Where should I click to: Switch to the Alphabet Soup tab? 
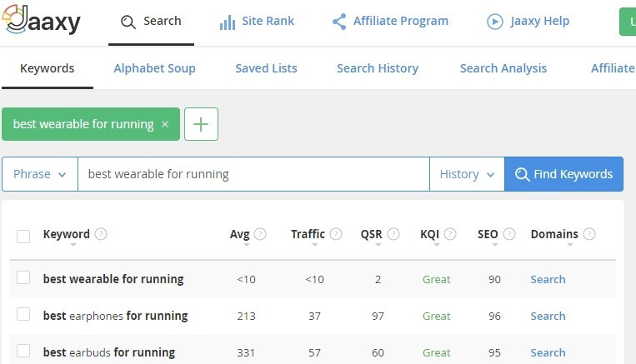point(154,68)
